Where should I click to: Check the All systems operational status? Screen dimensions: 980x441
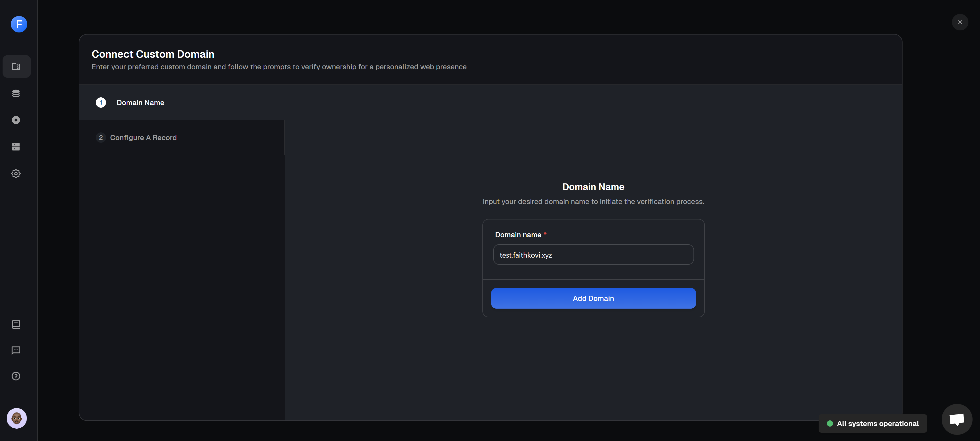pos(873,423)
